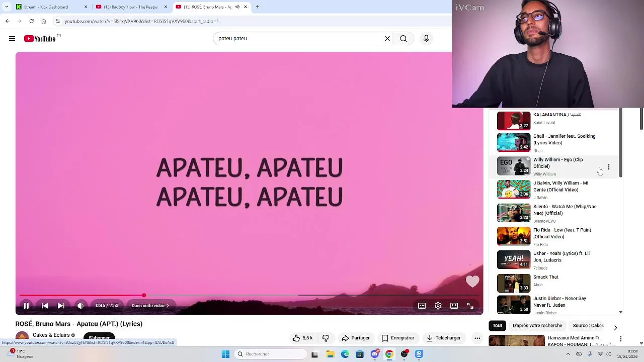
Task: Click the URL address bar
Action: pos(252,21)
